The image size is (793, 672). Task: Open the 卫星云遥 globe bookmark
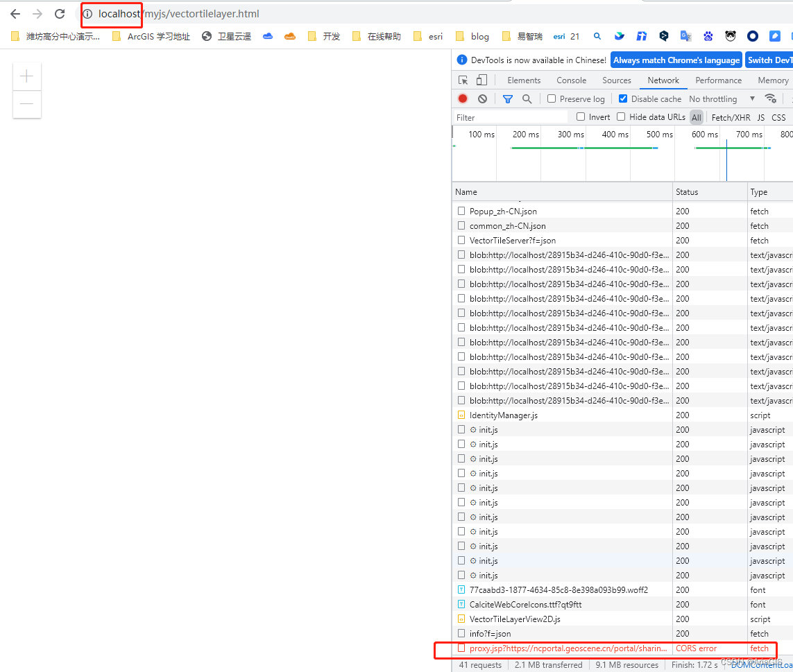pos(226,36)
